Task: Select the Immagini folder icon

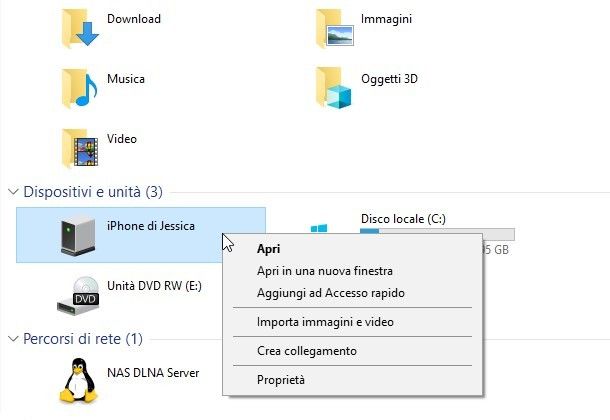Action: coord(335,28)
